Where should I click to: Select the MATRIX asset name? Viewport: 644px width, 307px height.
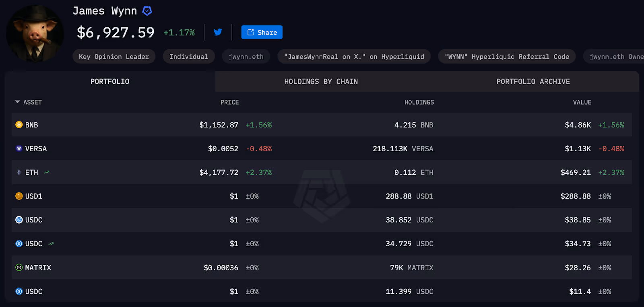coord(38,268)
